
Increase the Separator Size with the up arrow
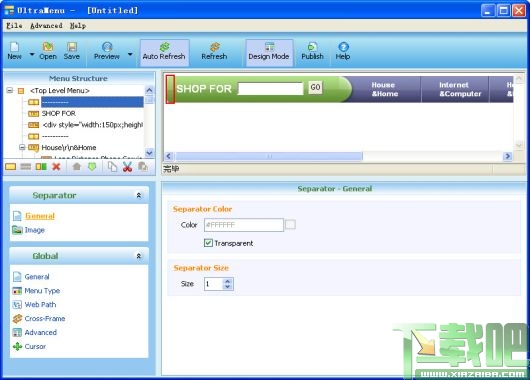point(227,281)
